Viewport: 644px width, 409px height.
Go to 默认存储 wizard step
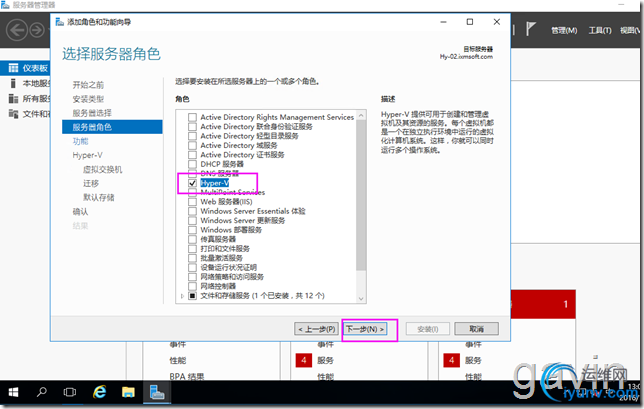tap(99, 198)
